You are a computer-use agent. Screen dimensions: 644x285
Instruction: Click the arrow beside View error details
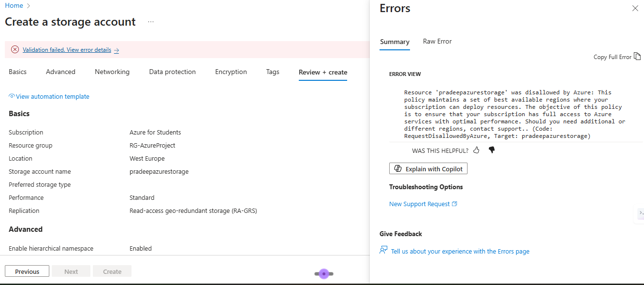click(117, 50)
